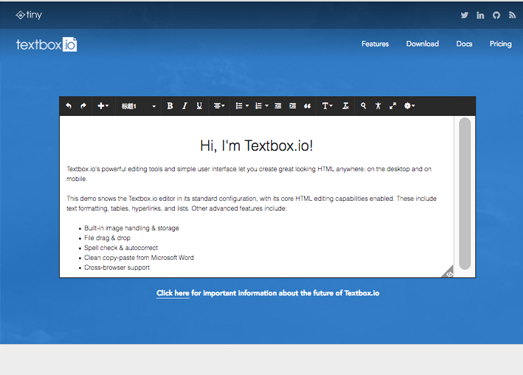Open the Docs page
Image resolution: width=523 pixels, height=375 pixels.
(x=464, y=44)
